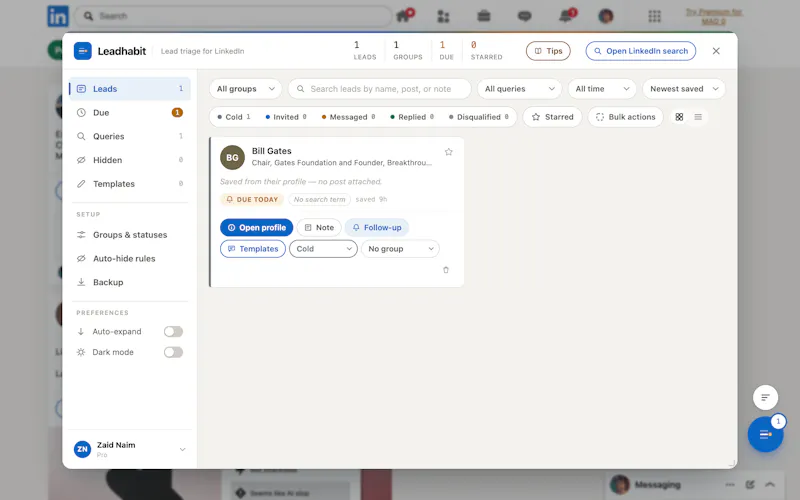Open Queries in sidebar
The height and width of the screenshot is (500, 800).
(130, 136)
